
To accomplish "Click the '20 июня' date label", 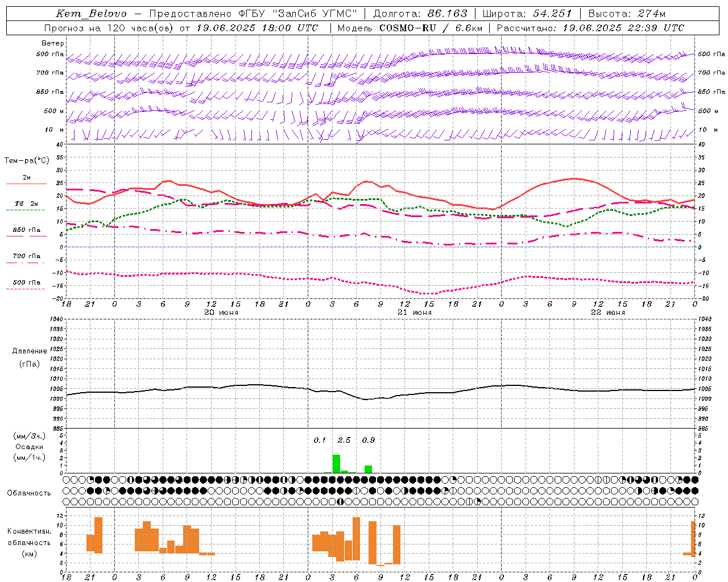I will pos(221,313).
